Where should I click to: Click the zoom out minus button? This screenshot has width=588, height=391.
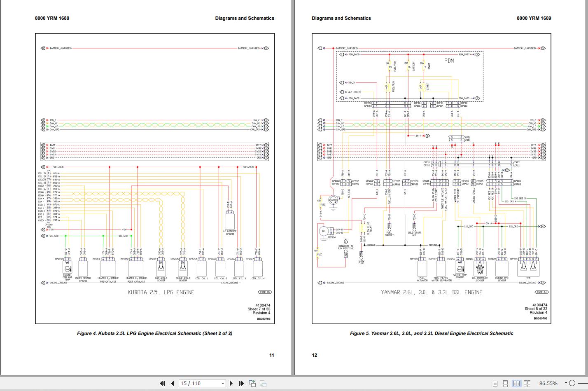point(572,383)
